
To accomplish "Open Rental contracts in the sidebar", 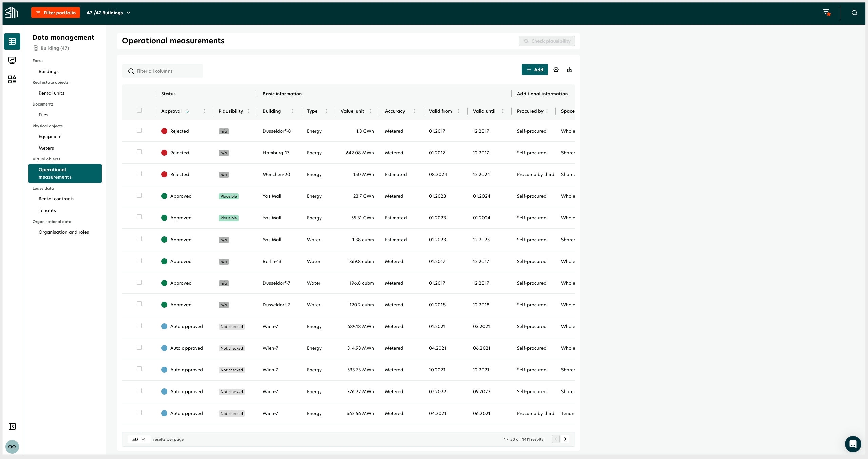I will pos(56,199).
